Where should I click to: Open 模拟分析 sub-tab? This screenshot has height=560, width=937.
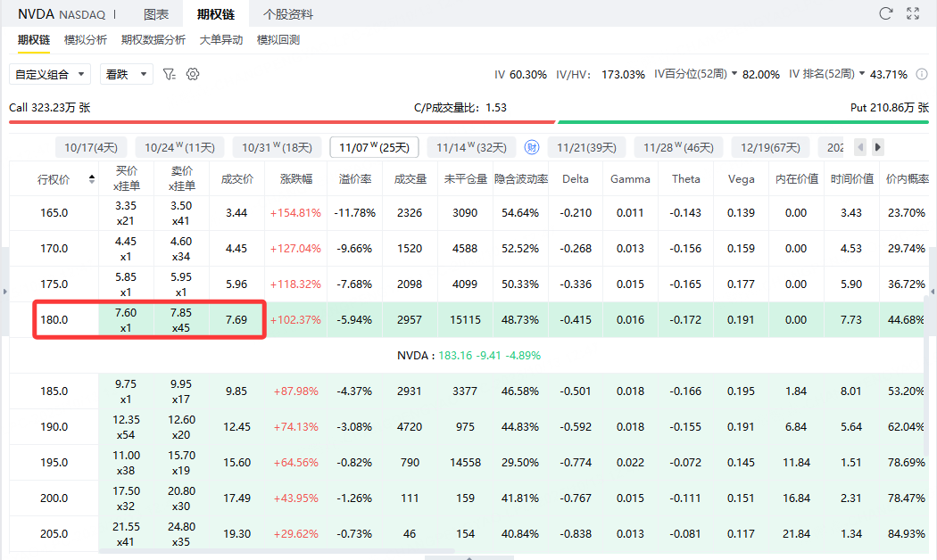(x=86, y=40)
